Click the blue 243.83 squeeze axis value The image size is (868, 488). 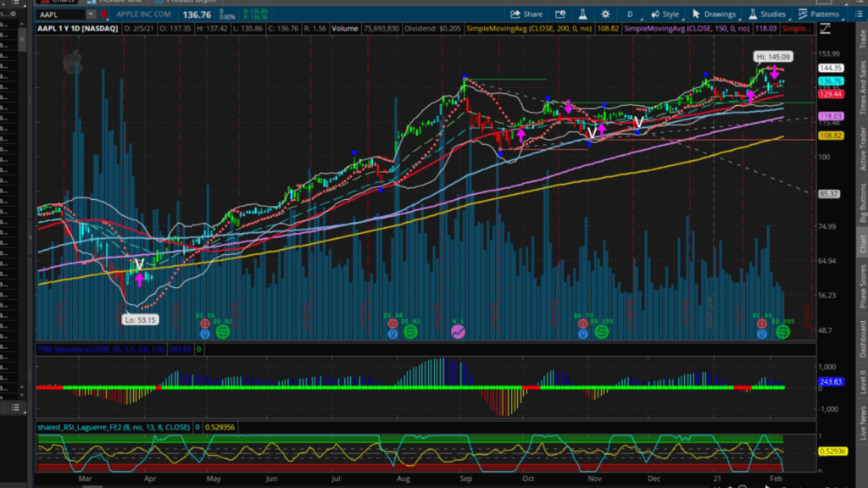tap(831, 382)
